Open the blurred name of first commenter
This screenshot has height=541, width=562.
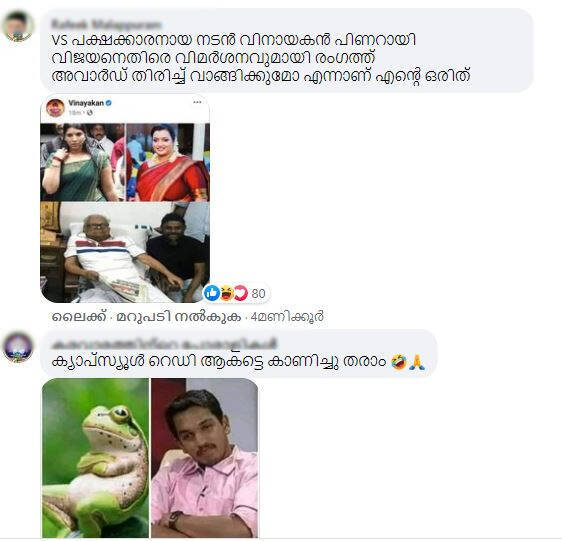[106, 24]
